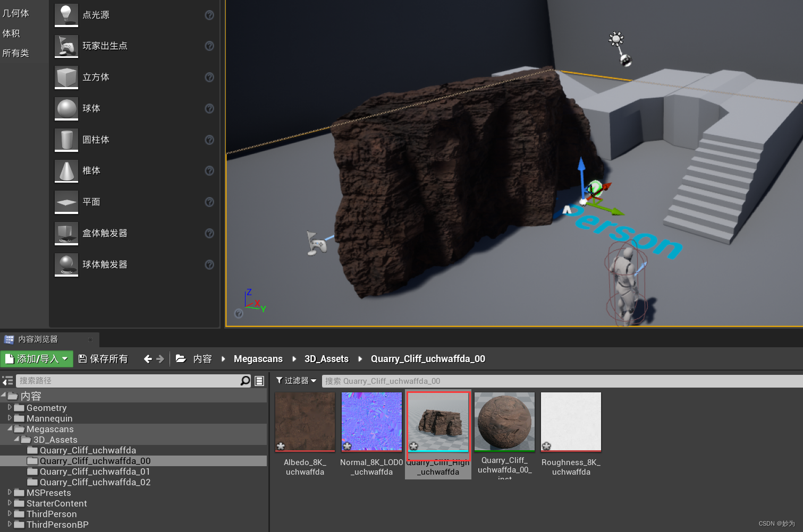Open help for 盒体触发器 question mark

click(209, 233)
